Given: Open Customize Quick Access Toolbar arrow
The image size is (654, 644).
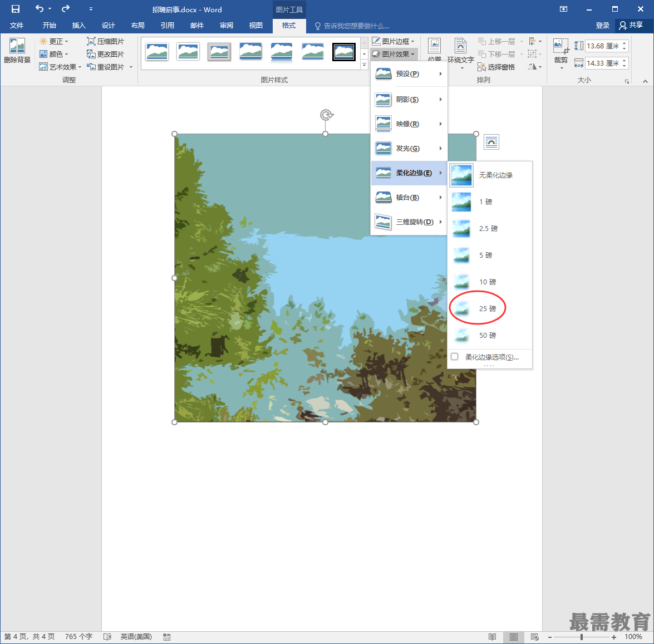Looking at the screenshot, I should coord(91,9).
